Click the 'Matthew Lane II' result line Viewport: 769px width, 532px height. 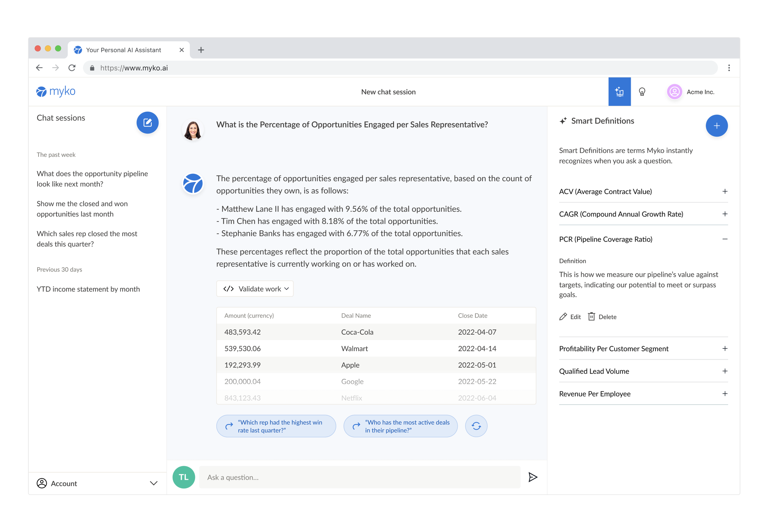pyautogui.click(x=339, y=209)
